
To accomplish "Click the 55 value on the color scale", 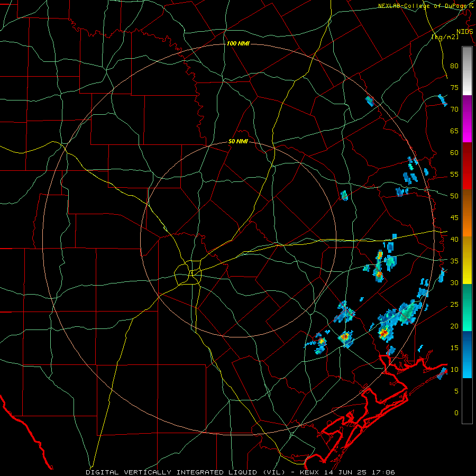I will (454, 174).
